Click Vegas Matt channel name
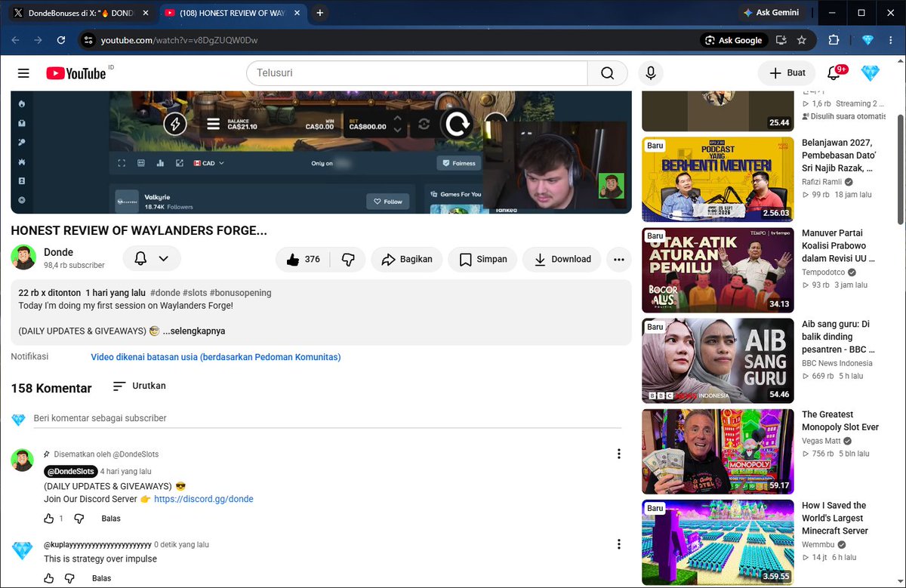 [821, 441]
